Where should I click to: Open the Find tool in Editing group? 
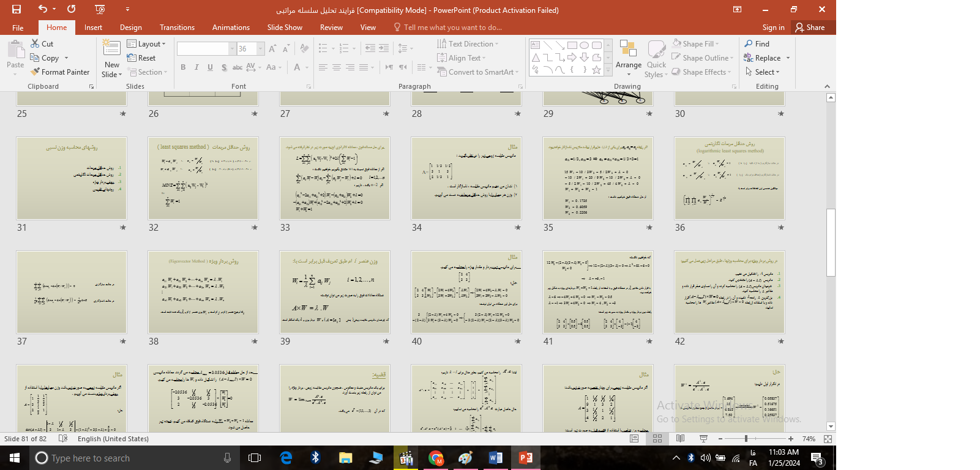tap(757, 44)
